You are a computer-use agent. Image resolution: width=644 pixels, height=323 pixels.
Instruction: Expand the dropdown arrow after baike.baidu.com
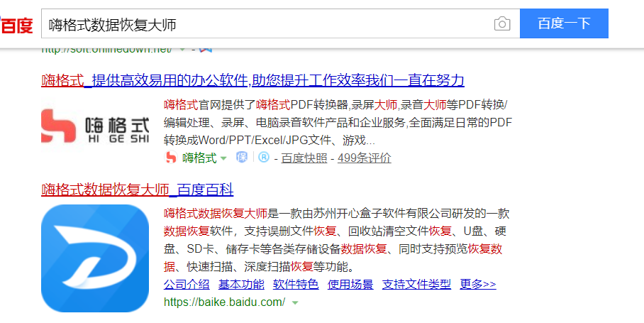(x=294, y=303)
